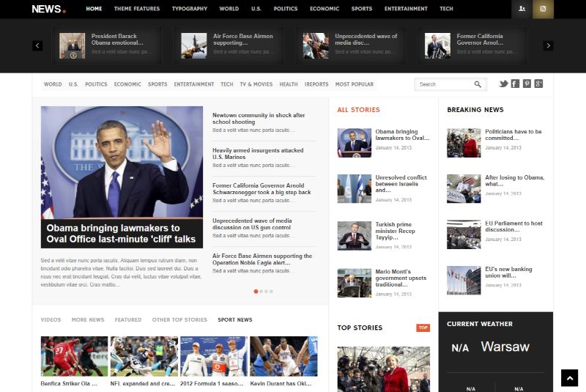Open the Google Plus icon

pos(538,84)
